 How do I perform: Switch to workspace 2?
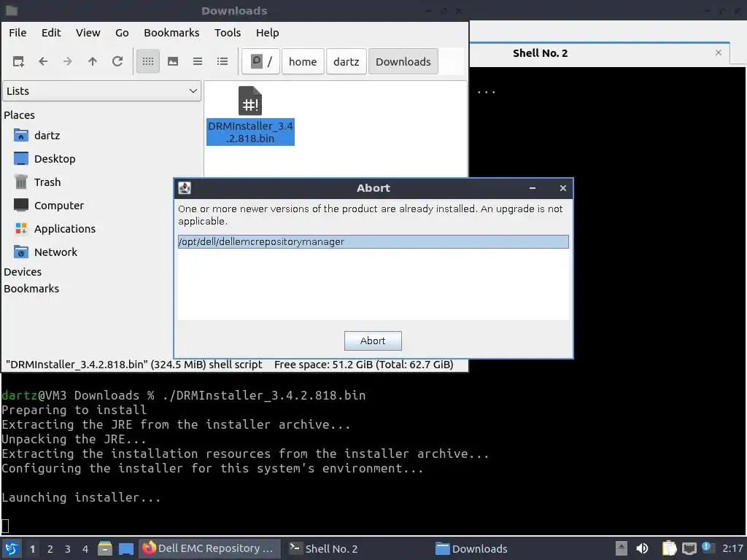(x=50, y=549)
